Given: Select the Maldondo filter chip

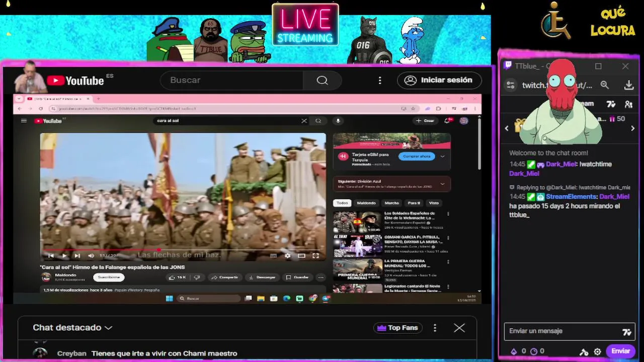Looking at the screenshot, I should click(x=366, y=203).
